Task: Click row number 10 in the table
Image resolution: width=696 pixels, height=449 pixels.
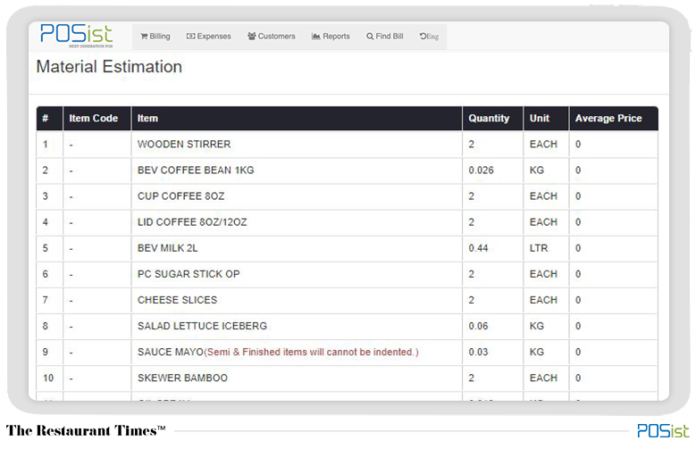Action: [x=48, y=378]
